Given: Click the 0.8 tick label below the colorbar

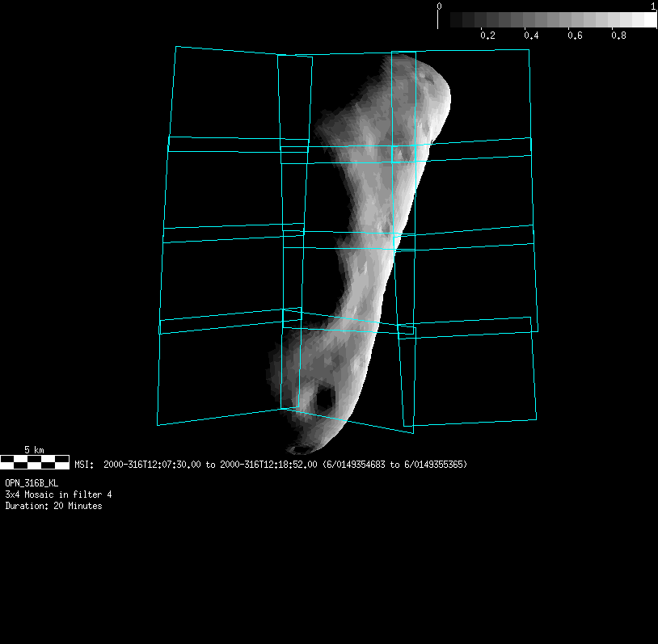Looking at the screenshot, I should pyautogui.click(x=618, y=36).
